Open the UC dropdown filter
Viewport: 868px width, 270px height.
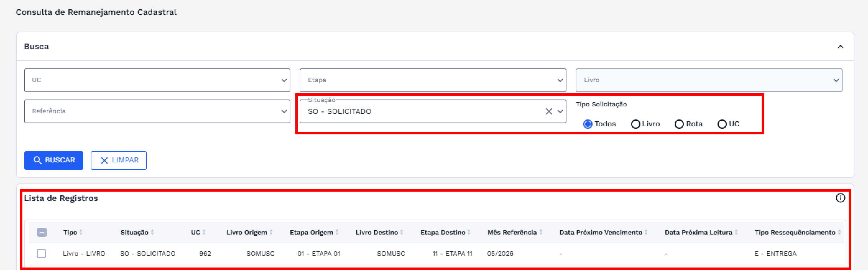[x=157, y=80]
